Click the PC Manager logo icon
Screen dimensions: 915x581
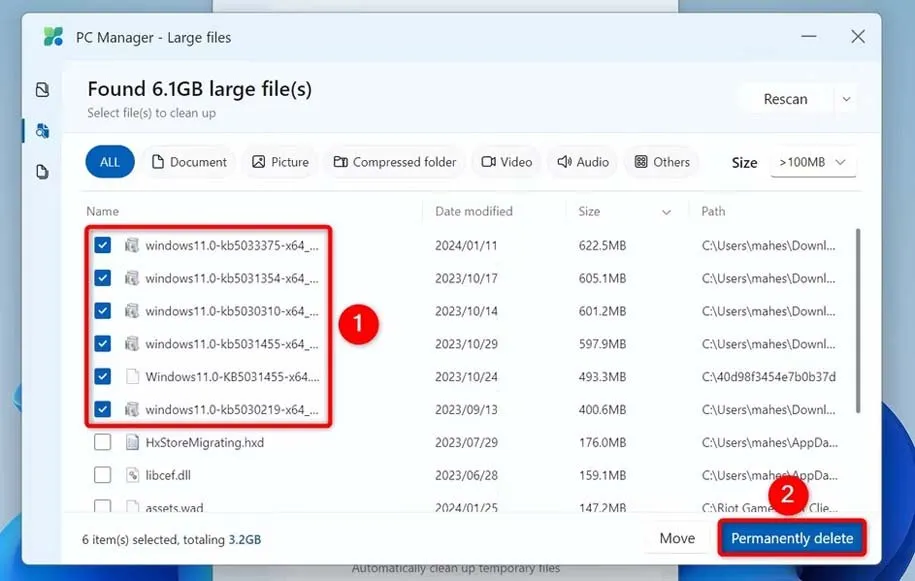[x=53, y=37]
